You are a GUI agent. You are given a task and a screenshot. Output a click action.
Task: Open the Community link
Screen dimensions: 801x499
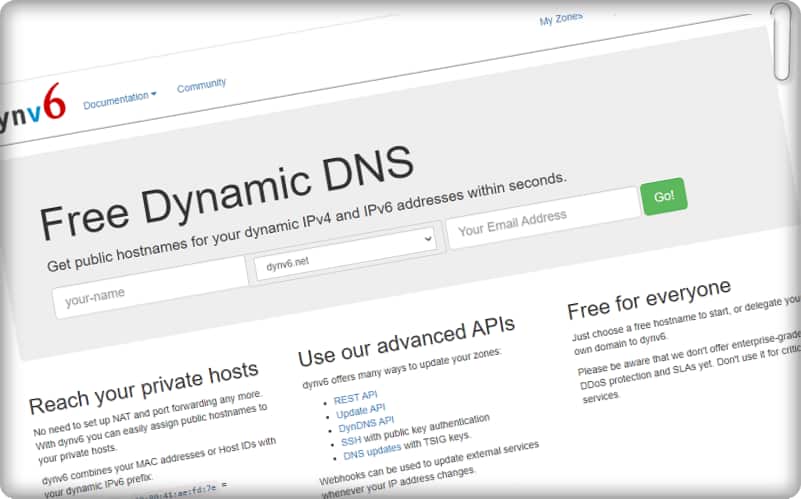(201, 85)
